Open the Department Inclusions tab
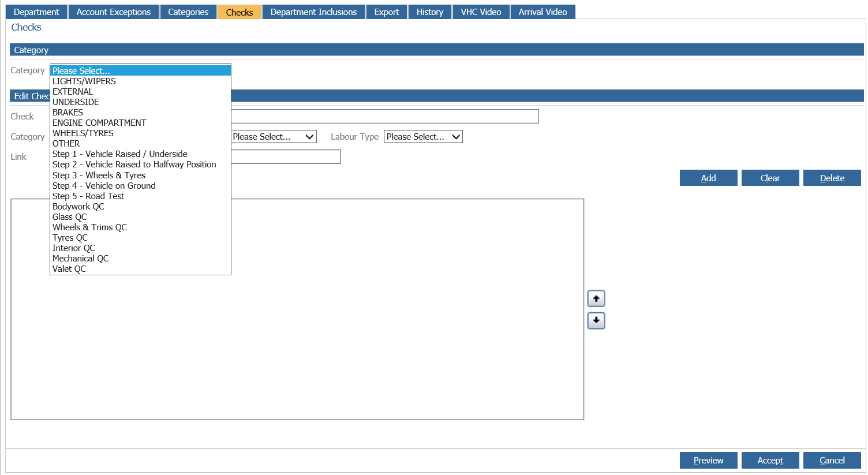The image size is (868, 475). click(313, 12)
